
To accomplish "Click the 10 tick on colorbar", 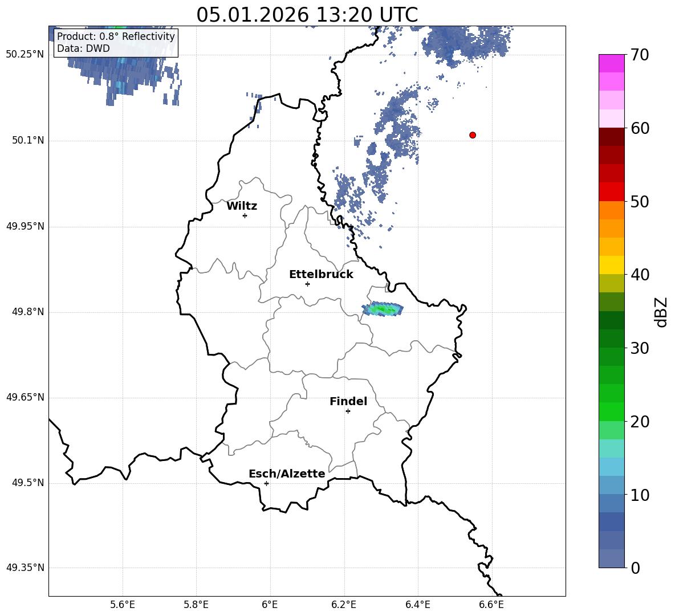I will tap(640, 495).
